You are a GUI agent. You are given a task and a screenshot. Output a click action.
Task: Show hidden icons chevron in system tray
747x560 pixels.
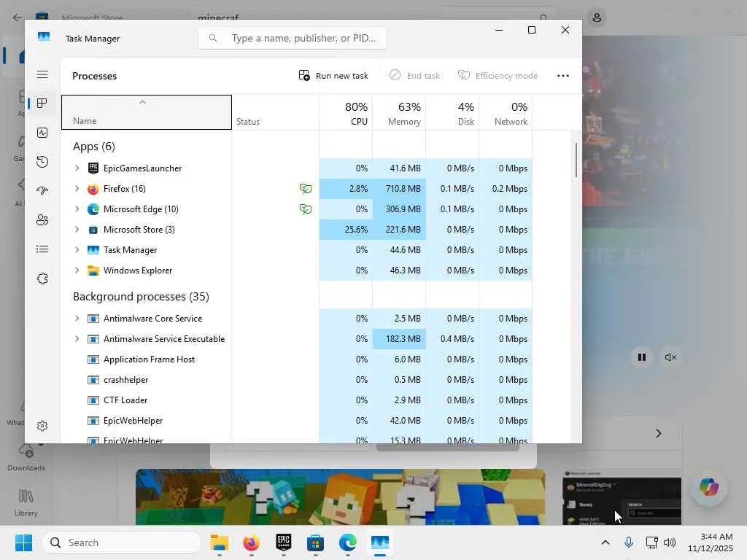[605, 542]
